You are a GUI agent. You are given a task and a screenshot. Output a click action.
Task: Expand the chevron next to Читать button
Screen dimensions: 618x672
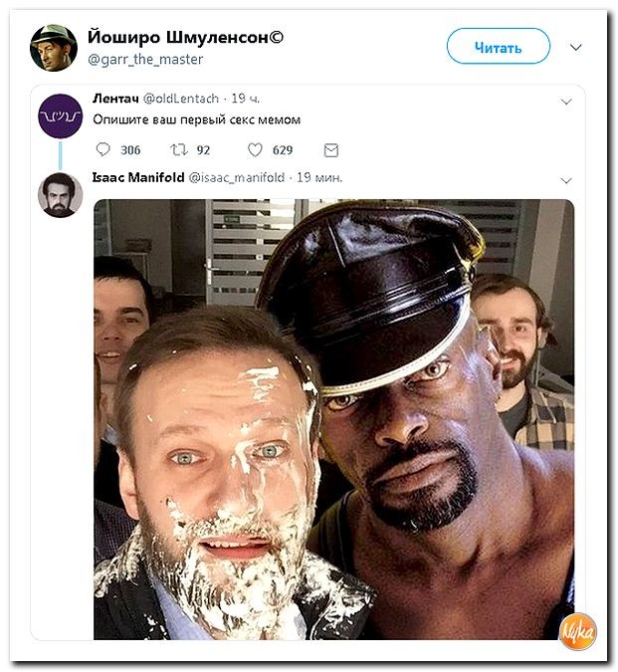(575, 47)
